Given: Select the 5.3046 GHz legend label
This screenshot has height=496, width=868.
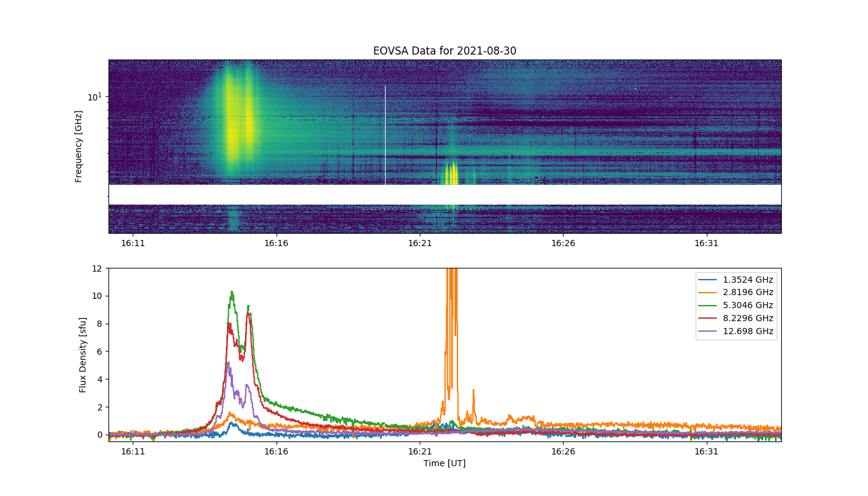Looking at the screenshot, I should (x=748, y=306).
